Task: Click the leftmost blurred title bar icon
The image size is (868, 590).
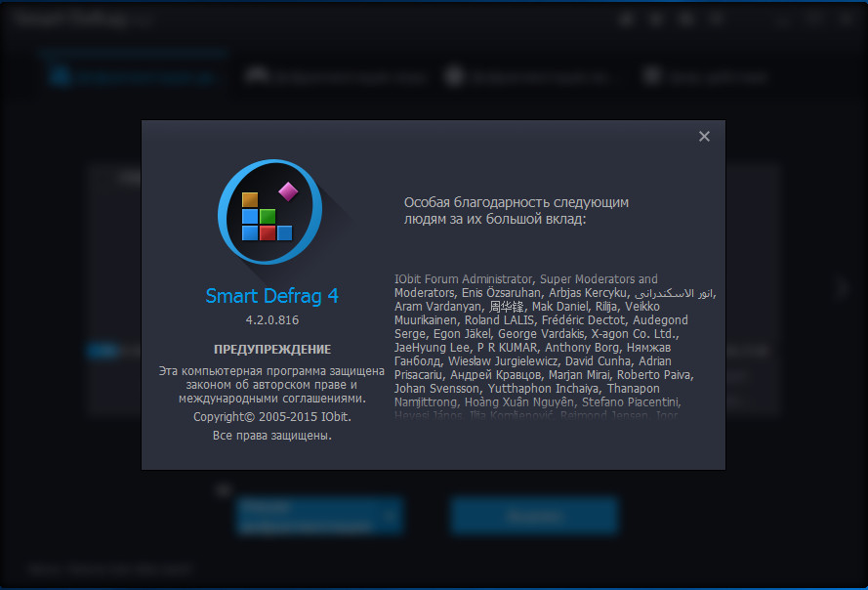Action: coord(627,19)
